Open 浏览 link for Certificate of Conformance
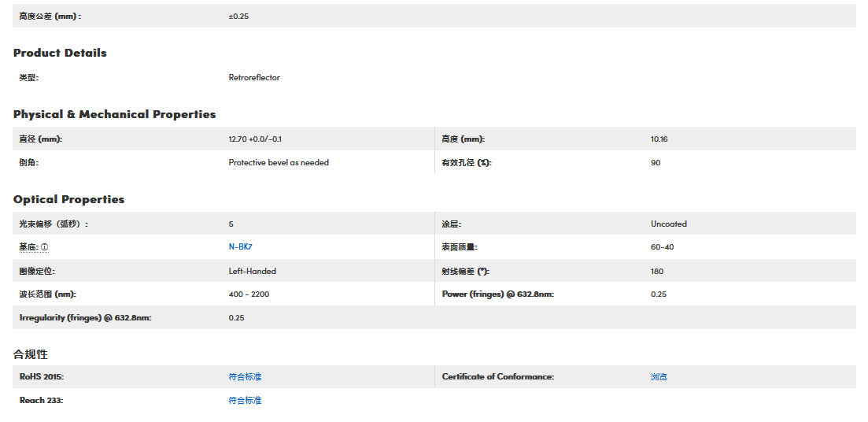This screenshot has width=868, height=422. pos(659,377)
